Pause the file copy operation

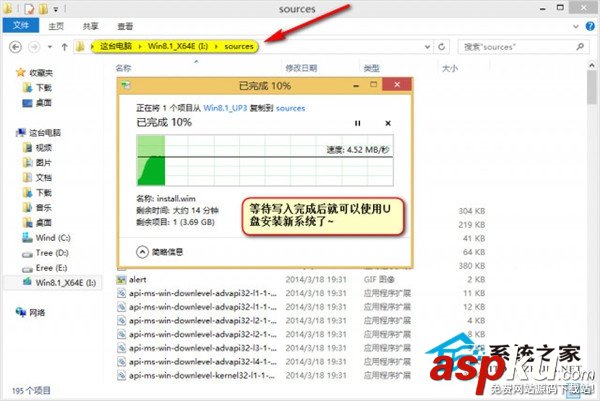[357, 123]
